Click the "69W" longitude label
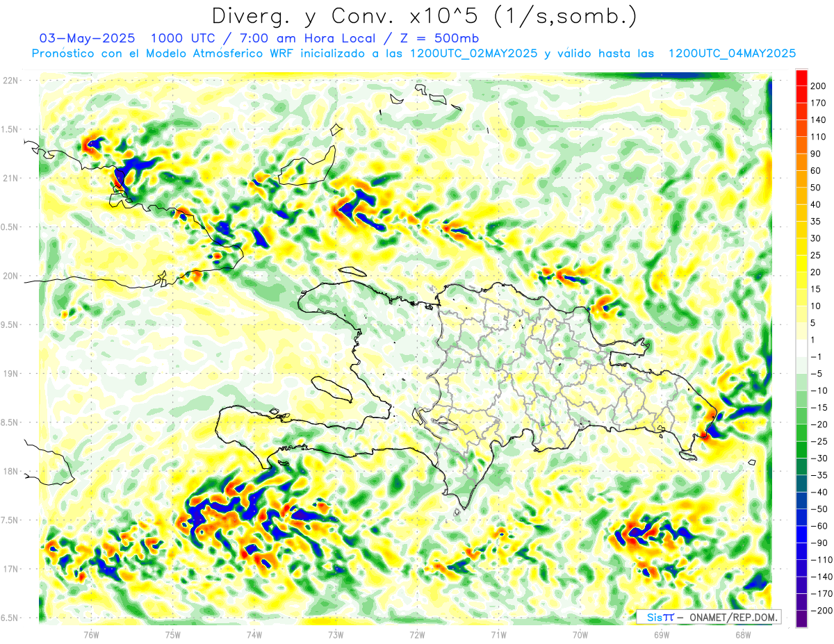Image resolution: width=834 pixels, height=644 pixels. click(x=661, y=634)
